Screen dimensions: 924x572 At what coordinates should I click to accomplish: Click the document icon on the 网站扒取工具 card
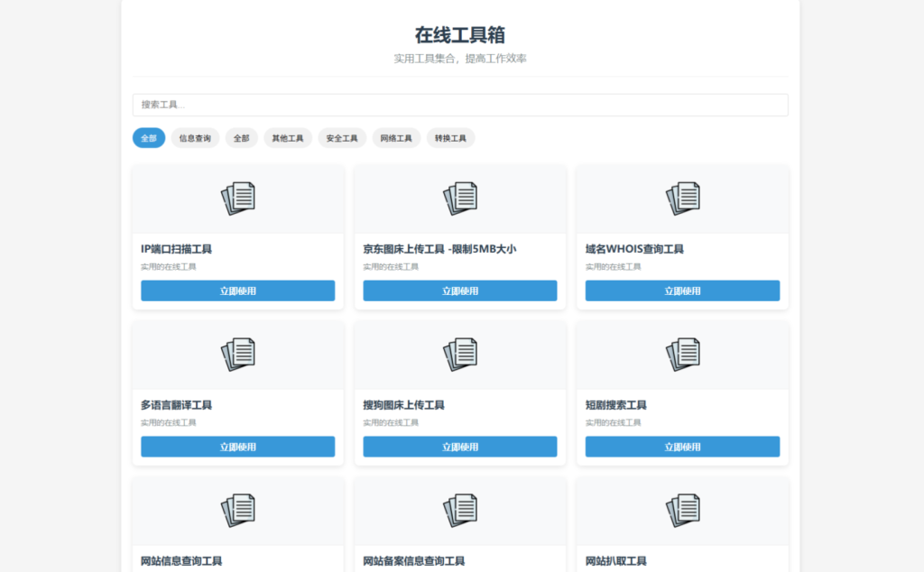(x=682, y=511)
